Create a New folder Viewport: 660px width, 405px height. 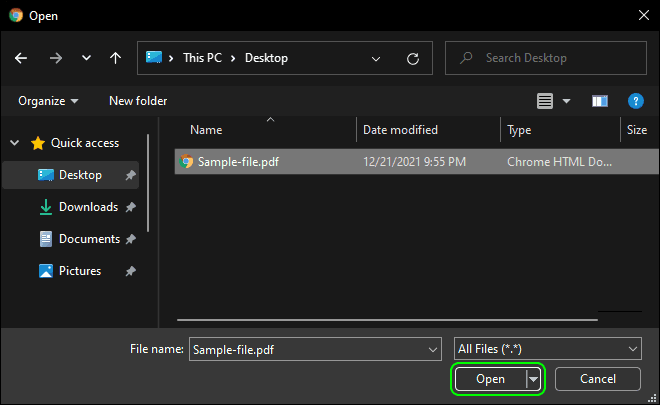(x=138, y=101)
